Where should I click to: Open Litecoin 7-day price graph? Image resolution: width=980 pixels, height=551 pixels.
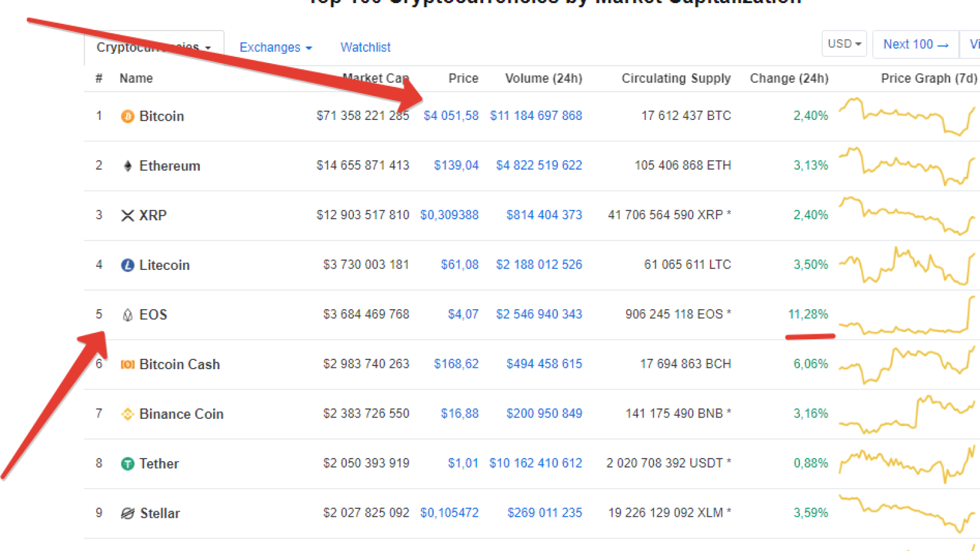pyautogui.click(x=907, y=265)
